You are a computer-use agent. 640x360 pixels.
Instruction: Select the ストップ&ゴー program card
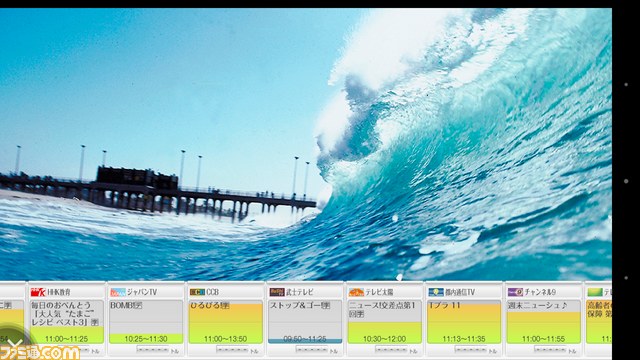coord(305,322)
